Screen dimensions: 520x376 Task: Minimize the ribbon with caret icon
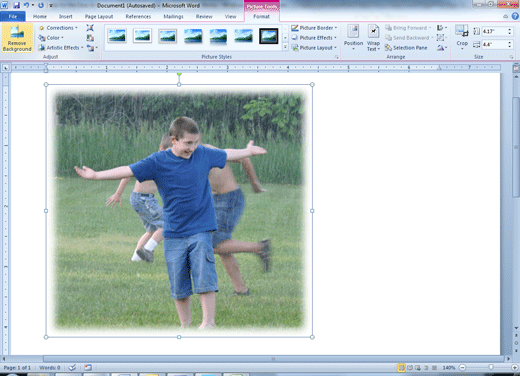tap(506, 16)
